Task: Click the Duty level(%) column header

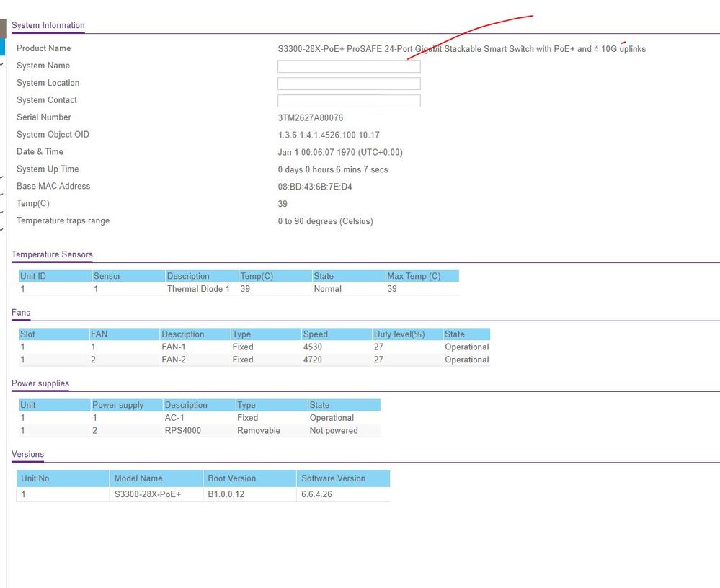Action: [x=398, y=334]
